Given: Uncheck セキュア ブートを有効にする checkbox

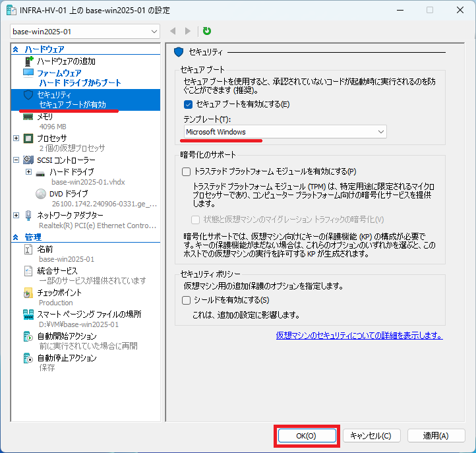Looking at the screenshot, I should 188,104.
